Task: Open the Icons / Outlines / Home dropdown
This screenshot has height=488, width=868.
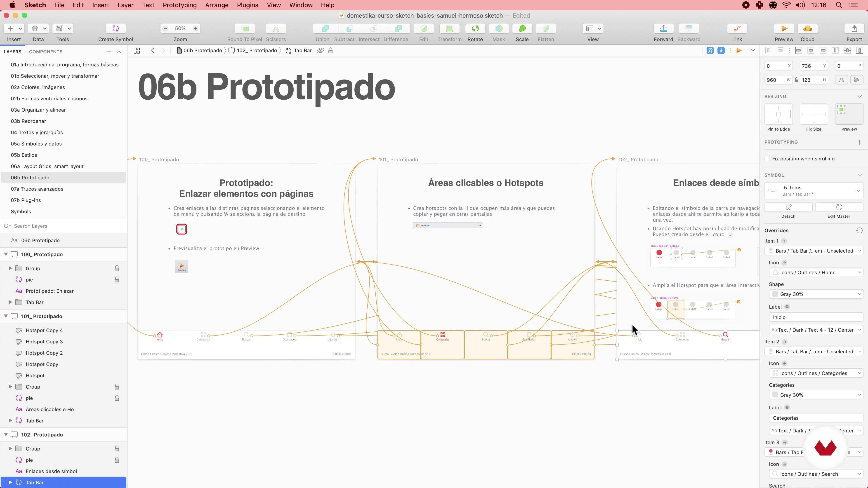Action: [x=816, y=272]
